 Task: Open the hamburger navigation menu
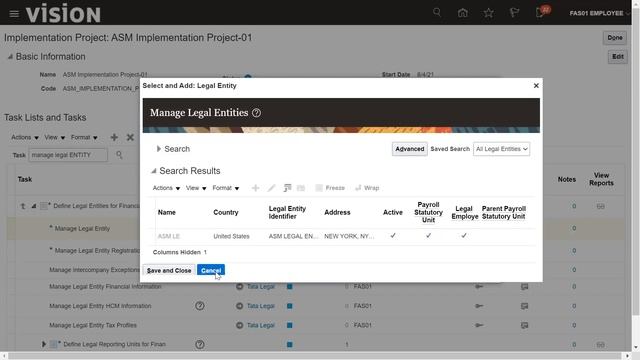[14, 14]
